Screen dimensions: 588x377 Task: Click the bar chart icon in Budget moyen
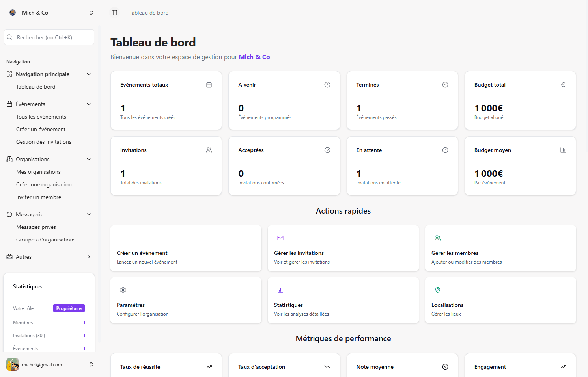(x=563, y=150)
